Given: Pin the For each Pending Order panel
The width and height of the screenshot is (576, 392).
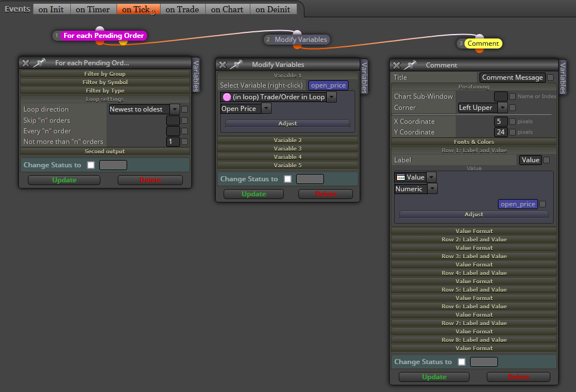Looking at the screenshot, I should point(39,63).
